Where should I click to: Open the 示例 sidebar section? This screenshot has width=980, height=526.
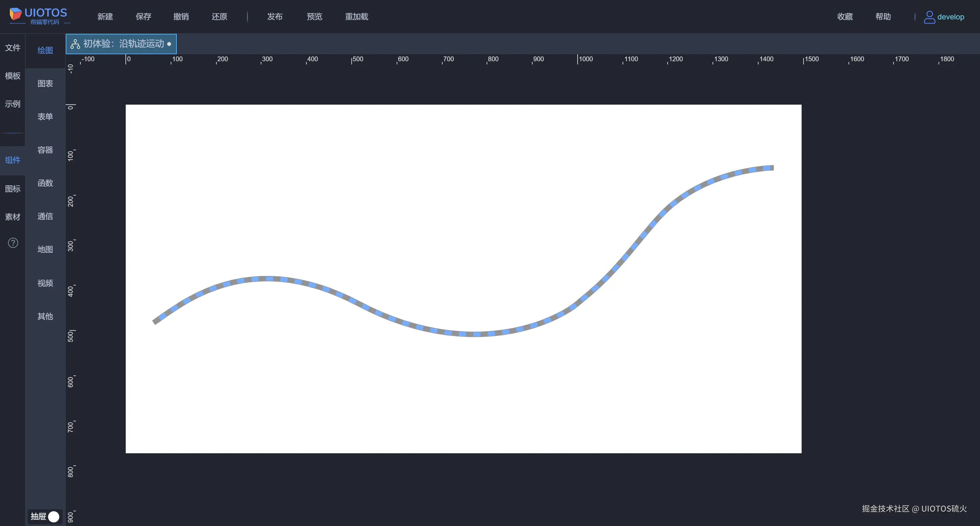coord(12,104)
